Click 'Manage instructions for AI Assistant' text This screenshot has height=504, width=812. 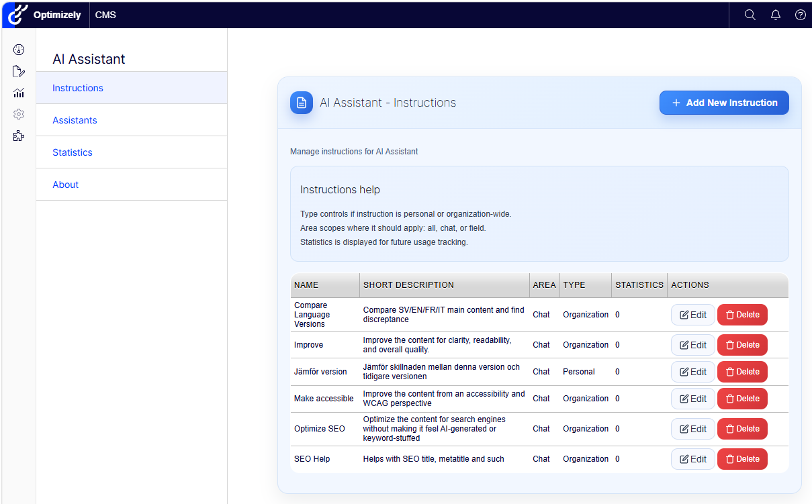(354, 152)
